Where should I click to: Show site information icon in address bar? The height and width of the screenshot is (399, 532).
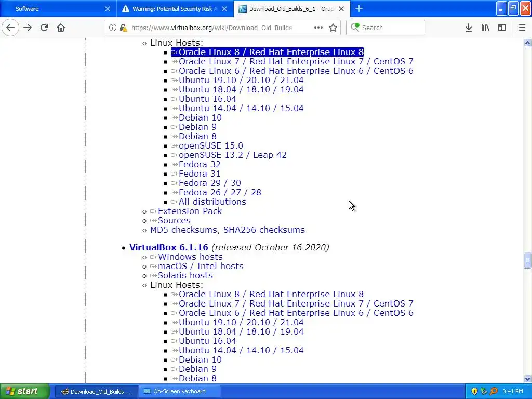pos(112,28)
